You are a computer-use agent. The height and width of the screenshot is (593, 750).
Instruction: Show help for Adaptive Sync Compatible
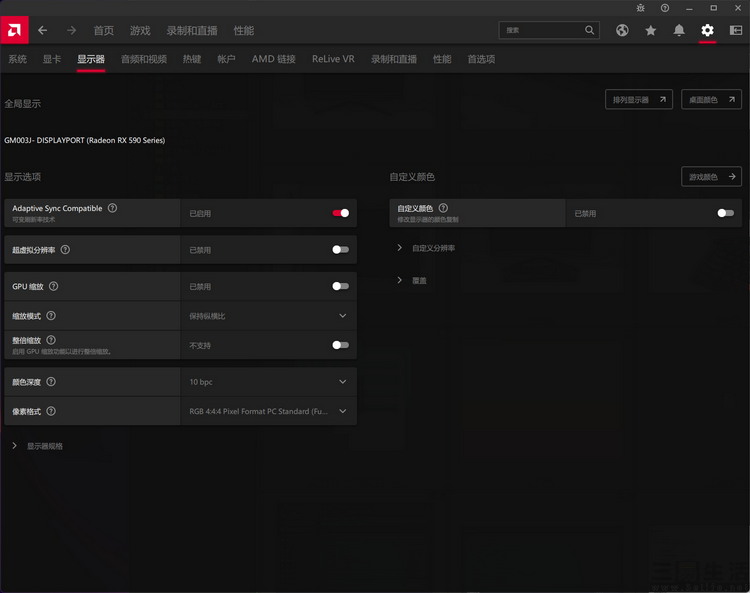112,208
